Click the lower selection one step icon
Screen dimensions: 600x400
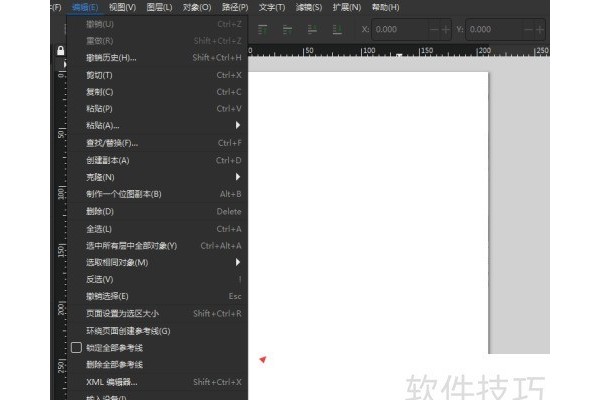point(312,29)
